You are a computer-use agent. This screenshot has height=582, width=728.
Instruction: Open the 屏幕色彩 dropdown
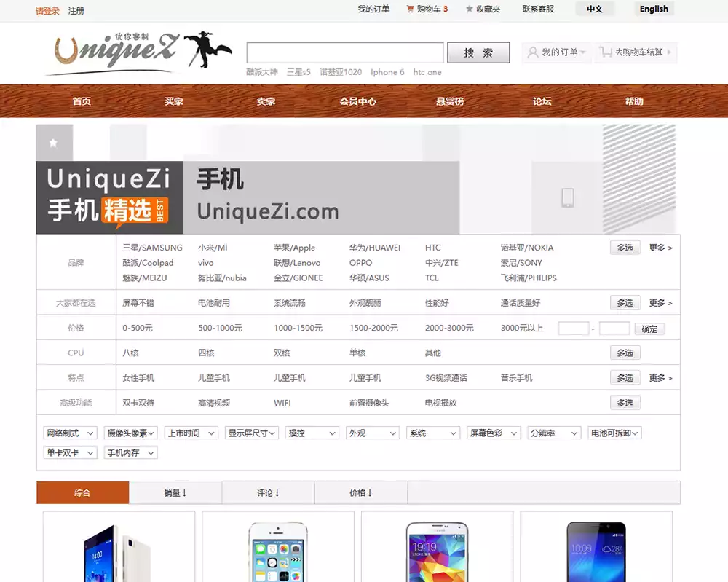point(493,433)
